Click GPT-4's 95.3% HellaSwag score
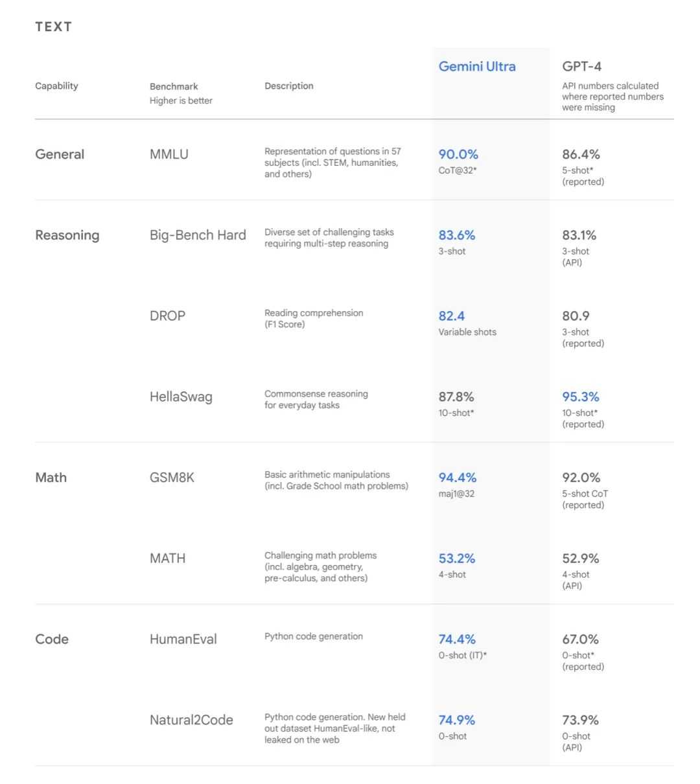700x784 pixels. pyautogui.click(x=581, y=397)
